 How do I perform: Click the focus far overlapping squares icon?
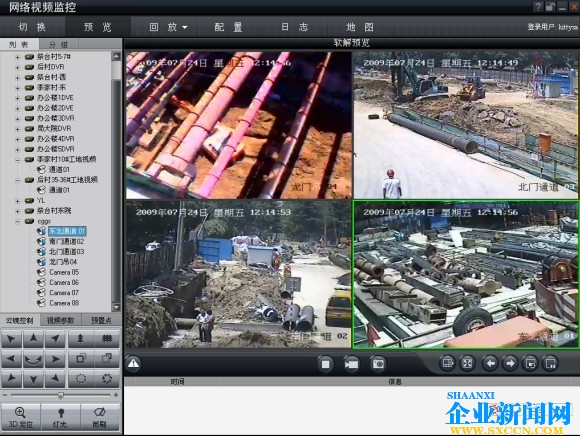pos(107,359)
